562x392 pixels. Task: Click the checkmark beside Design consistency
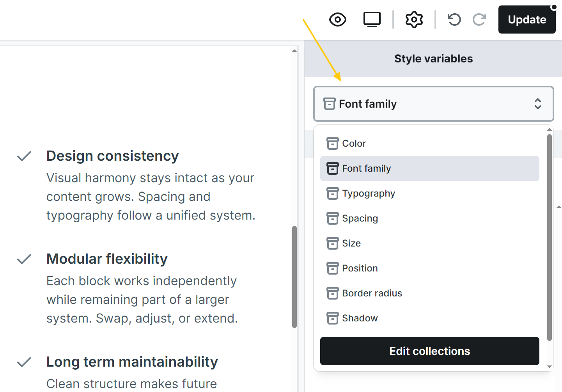24,156
